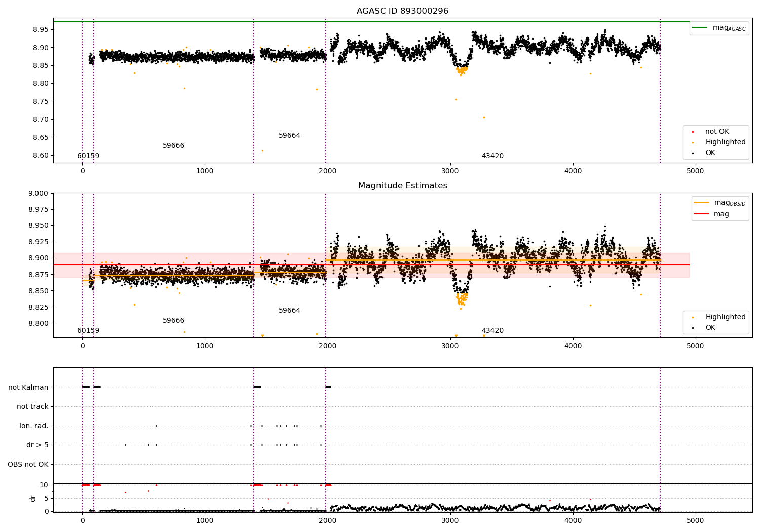Viewport: 760px width, 532px height.
Task: Click x-axis tick 3000 under top panel
Action: coord(450,171)
